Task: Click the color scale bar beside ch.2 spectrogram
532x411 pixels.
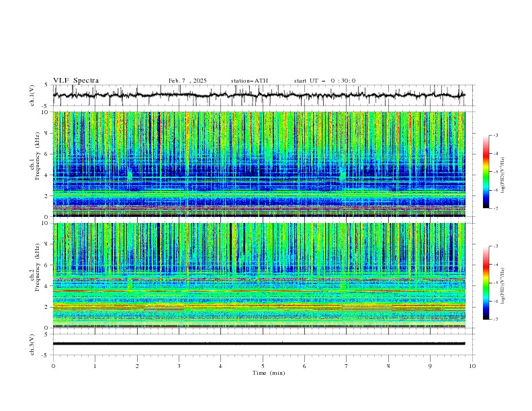Action: coord(486,283)
